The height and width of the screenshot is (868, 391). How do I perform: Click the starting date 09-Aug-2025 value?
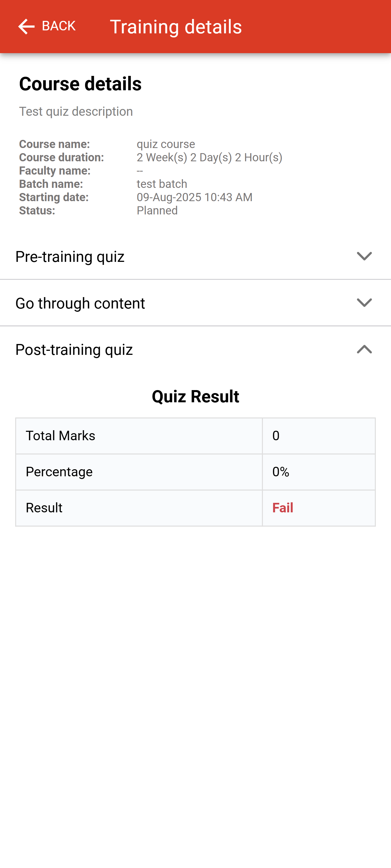pyautogui.click(x=194, y=197)
